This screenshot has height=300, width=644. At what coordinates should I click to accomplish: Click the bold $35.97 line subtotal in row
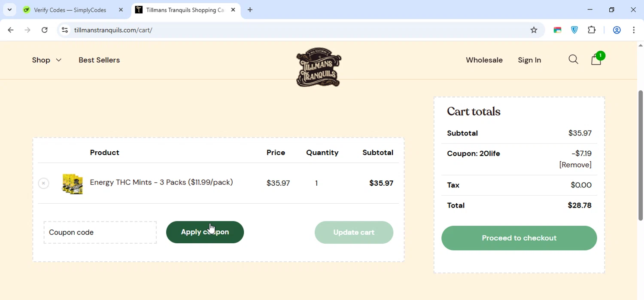coord(381,184)
